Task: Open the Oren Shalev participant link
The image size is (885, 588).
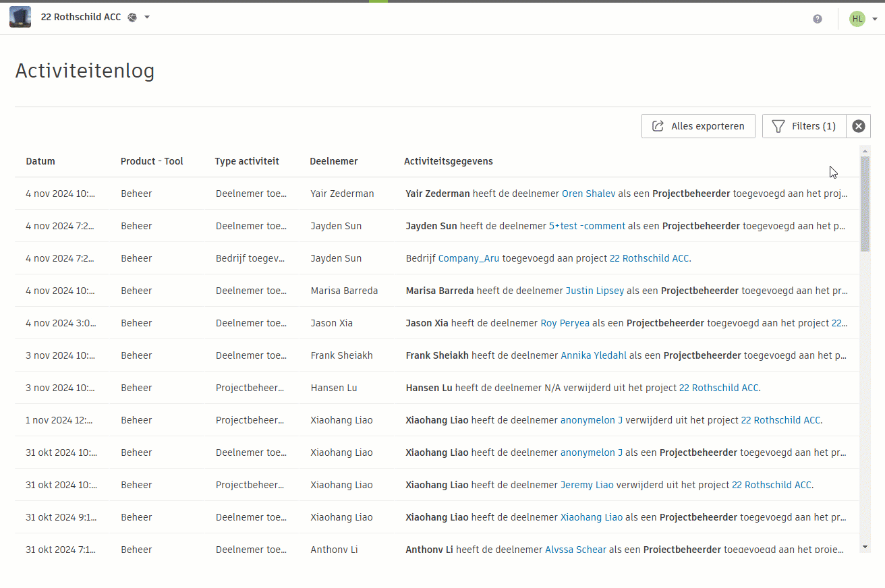Action: click(588, 194)
